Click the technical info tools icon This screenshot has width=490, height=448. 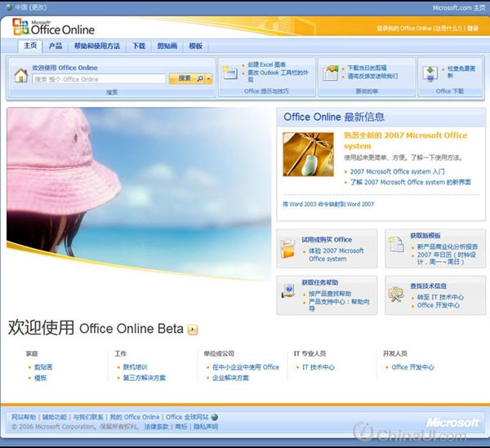[x=396, y=294]
